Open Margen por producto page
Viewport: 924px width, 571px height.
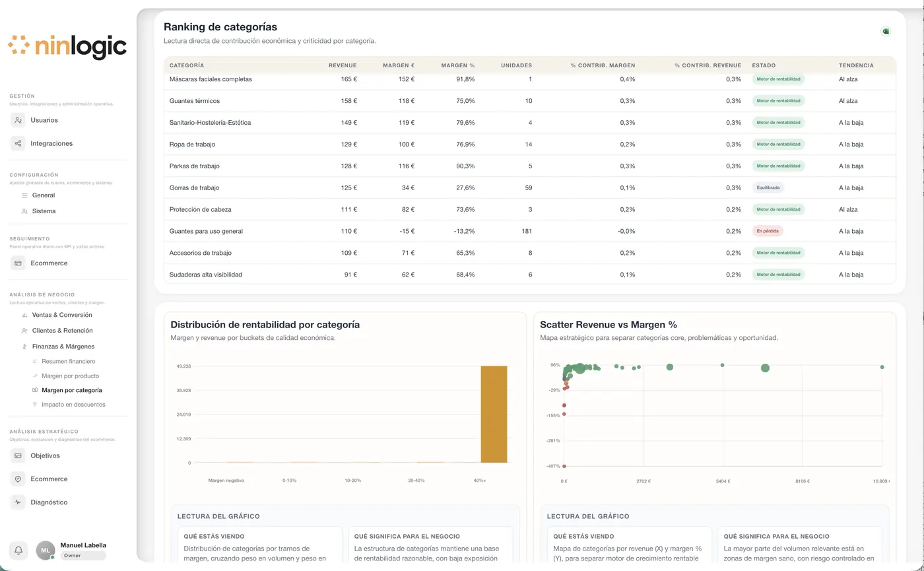point(70,376)
